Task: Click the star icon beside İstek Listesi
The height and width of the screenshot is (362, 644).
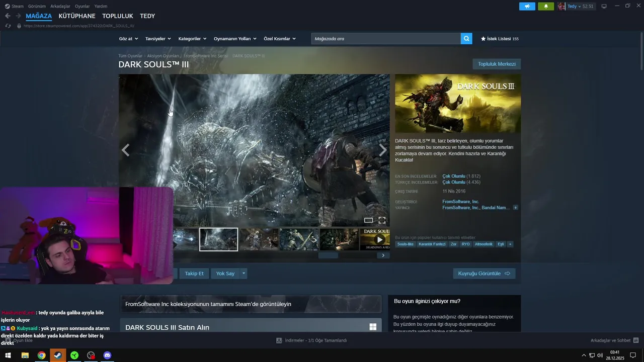Action: 483,39
